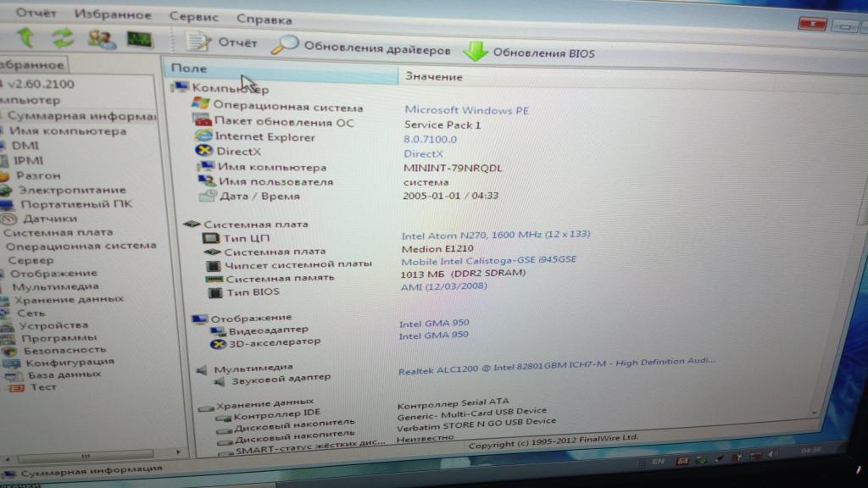Click the Звуковой адаптер speaker icon
This screenshot has height=488, width=868.
220,381
